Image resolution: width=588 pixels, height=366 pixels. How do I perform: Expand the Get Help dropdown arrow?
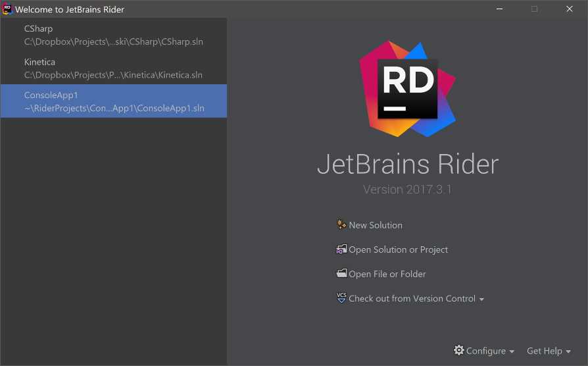tap(568, 352)
